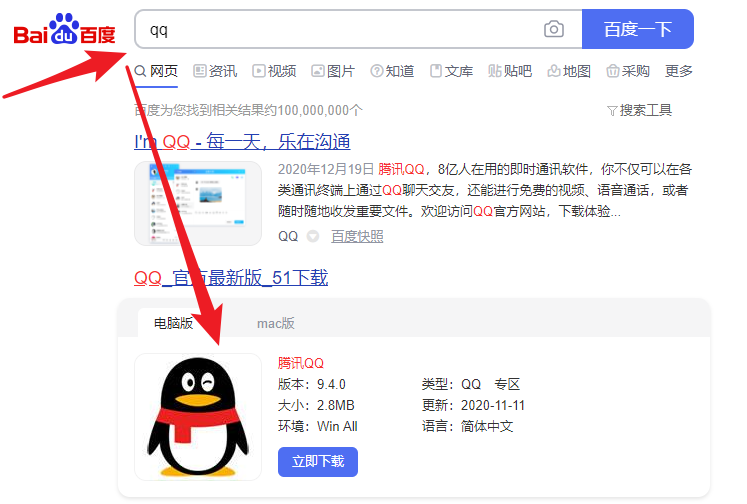The height and width of the screenshot is (504, 747).
Task: Click the 大小：2.8MB text
Action: (316, 405)
